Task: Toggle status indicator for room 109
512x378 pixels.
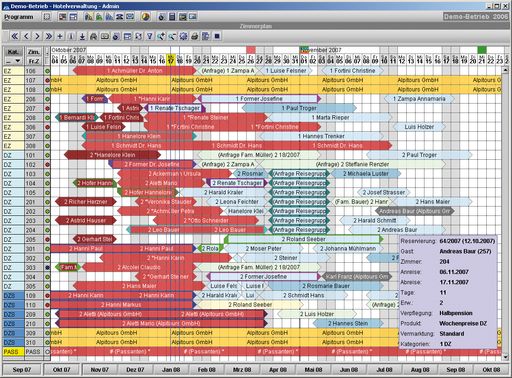Action: (47, 296)
